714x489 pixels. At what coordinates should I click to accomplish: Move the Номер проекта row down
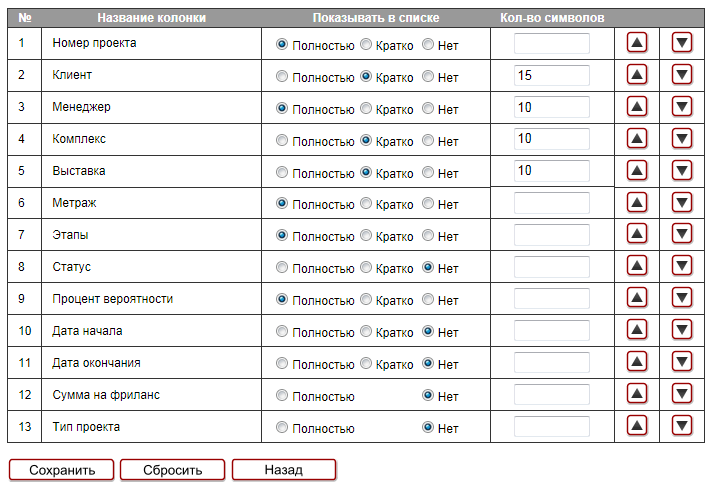(682, 43)
